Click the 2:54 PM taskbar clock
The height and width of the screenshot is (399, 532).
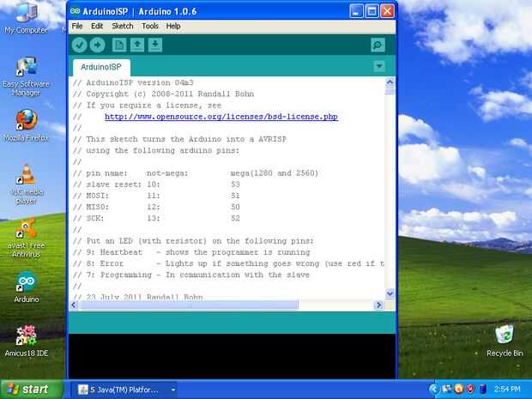pos(507,389)
